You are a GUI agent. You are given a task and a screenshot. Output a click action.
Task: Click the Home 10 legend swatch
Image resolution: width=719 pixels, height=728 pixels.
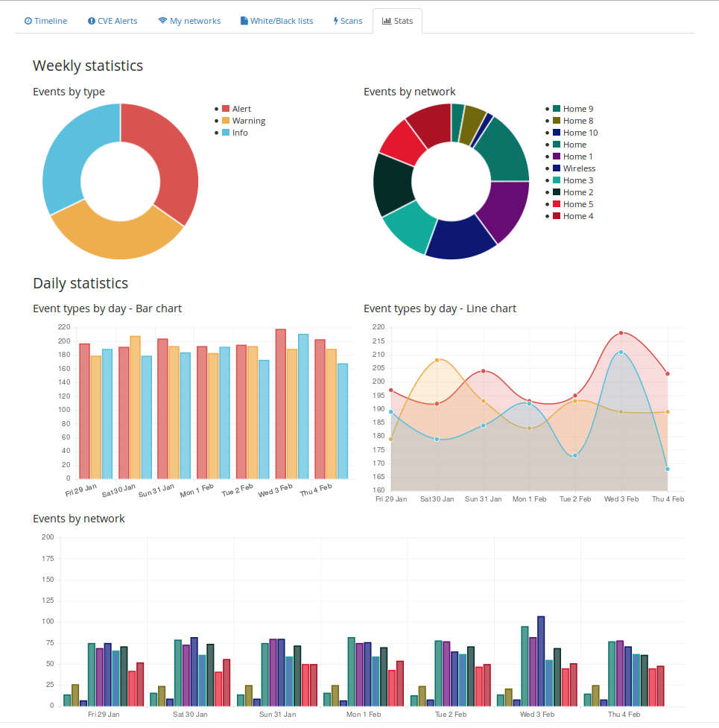point(557,133)
